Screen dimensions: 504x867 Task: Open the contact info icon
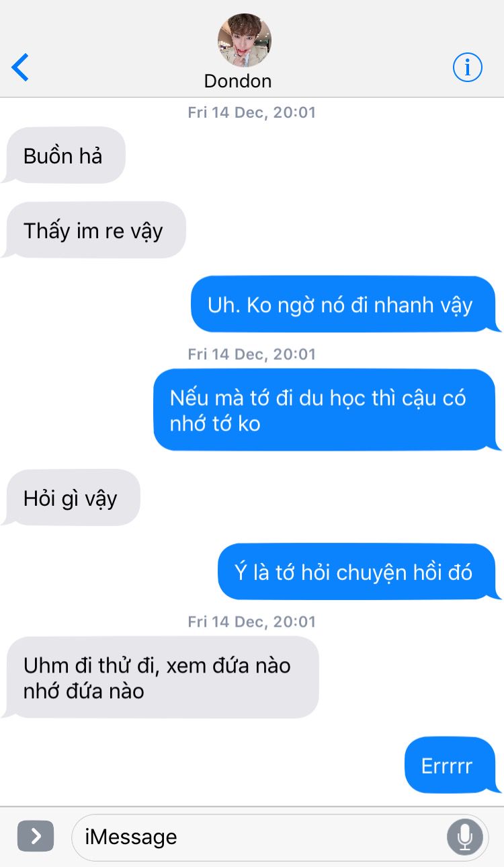[x=468, y=67]
